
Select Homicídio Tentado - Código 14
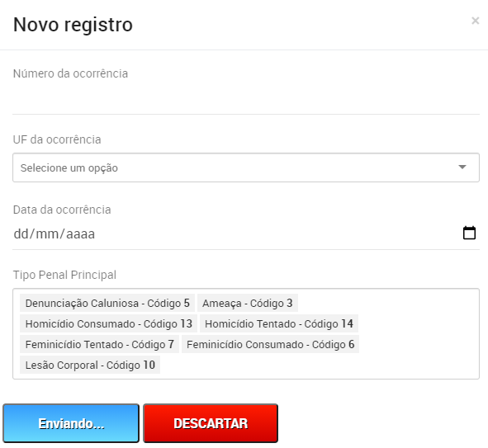tap(279, 323)
